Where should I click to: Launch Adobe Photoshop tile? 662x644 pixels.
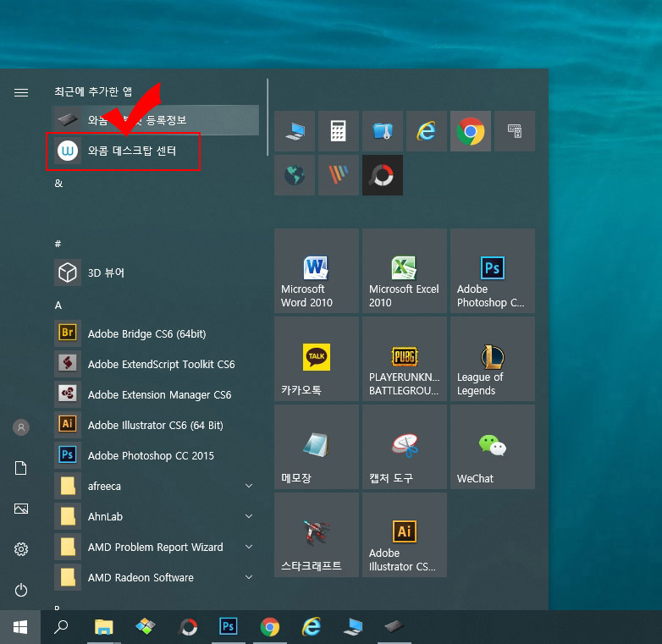click(493, 271)
